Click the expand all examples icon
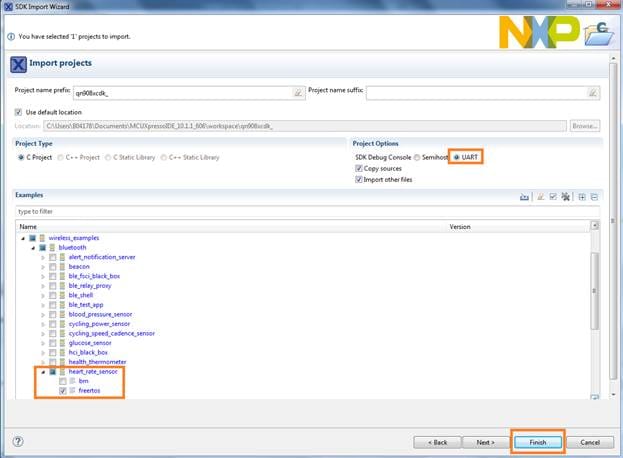 point(582,198)
